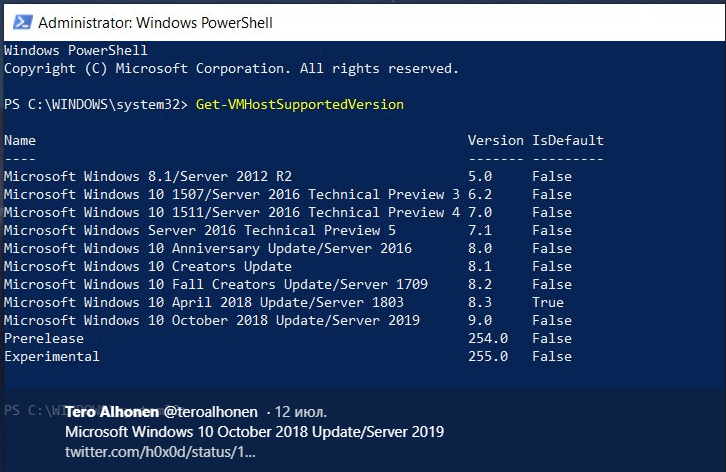The width and height of the screenshot is (726, 472).
Task: Click the 12 июл. tweet date
Action: (x=300, y=412)
